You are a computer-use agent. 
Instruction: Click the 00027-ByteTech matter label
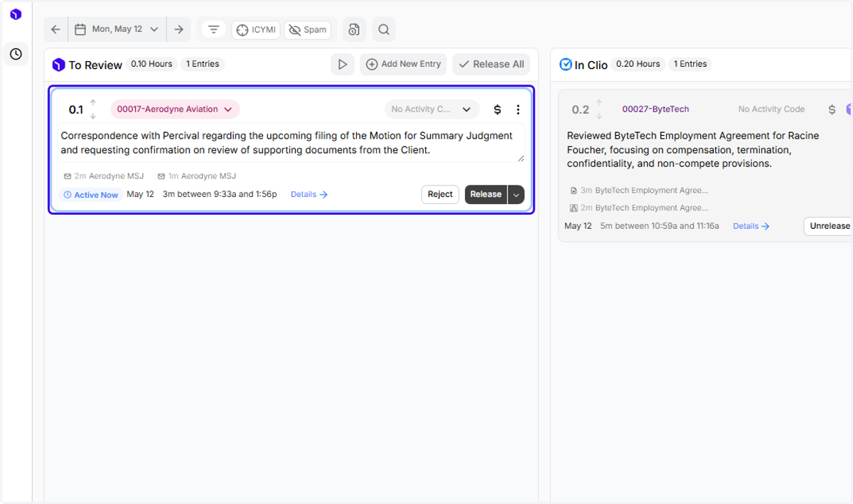coord(655,109)
